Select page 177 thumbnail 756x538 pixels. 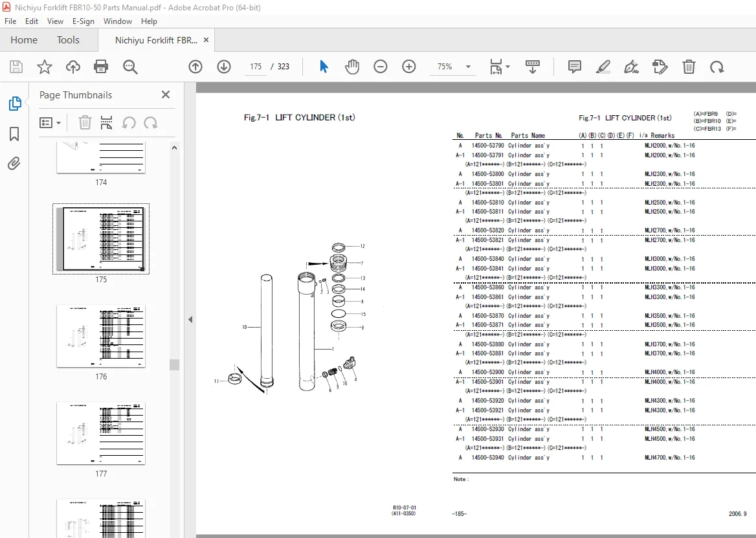[101, 433]
